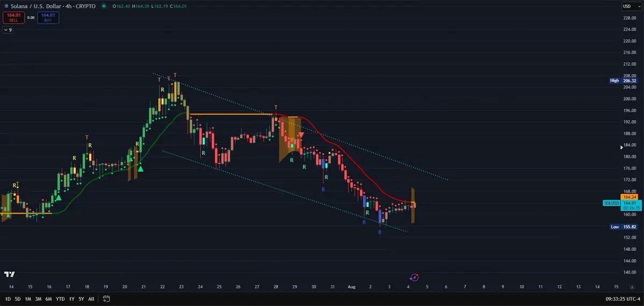The image size is (644, 306).
Task: Click the SOLUSD price line label
Action: [x=611, y=203]
